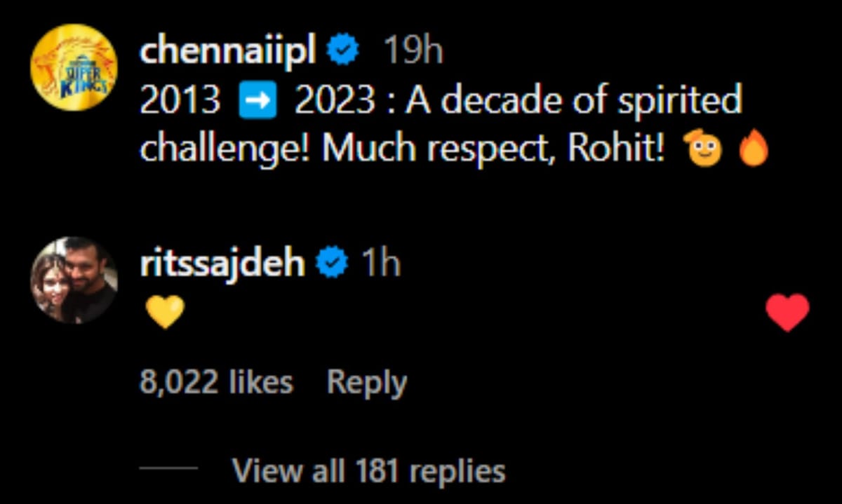
Task: Select the caption text about a decade of challenge
Action: click(421, 123)
